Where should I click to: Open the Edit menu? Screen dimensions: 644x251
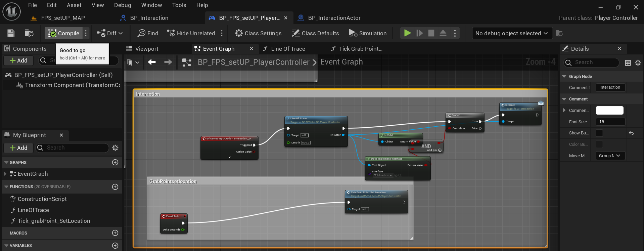(52, 5)
